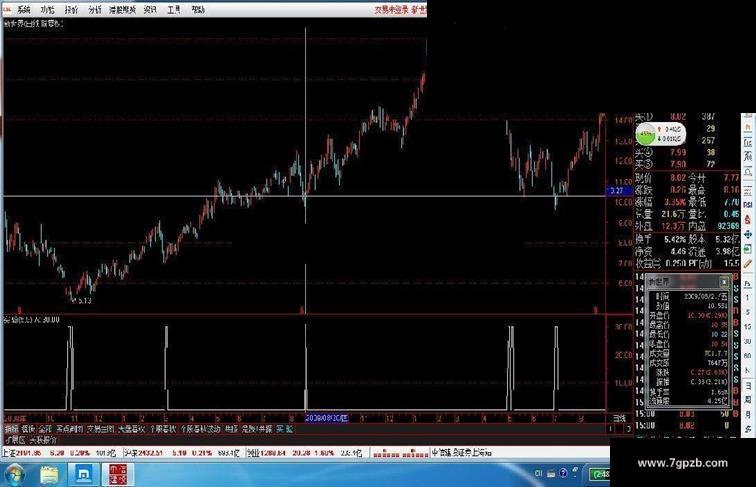Click the help icon in the system tray

(563, 473)
